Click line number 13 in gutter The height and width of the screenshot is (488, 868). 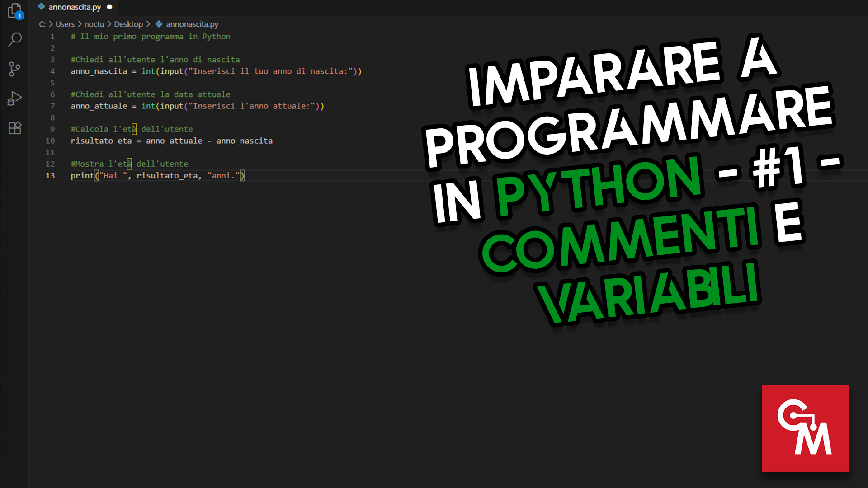tap(50, 176)
